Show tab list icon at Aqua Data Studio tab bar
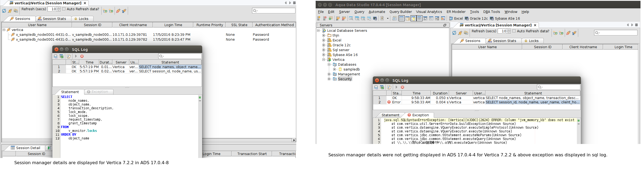Image resolution: width=644 pixels, height=183 pixels. [636, 25]
